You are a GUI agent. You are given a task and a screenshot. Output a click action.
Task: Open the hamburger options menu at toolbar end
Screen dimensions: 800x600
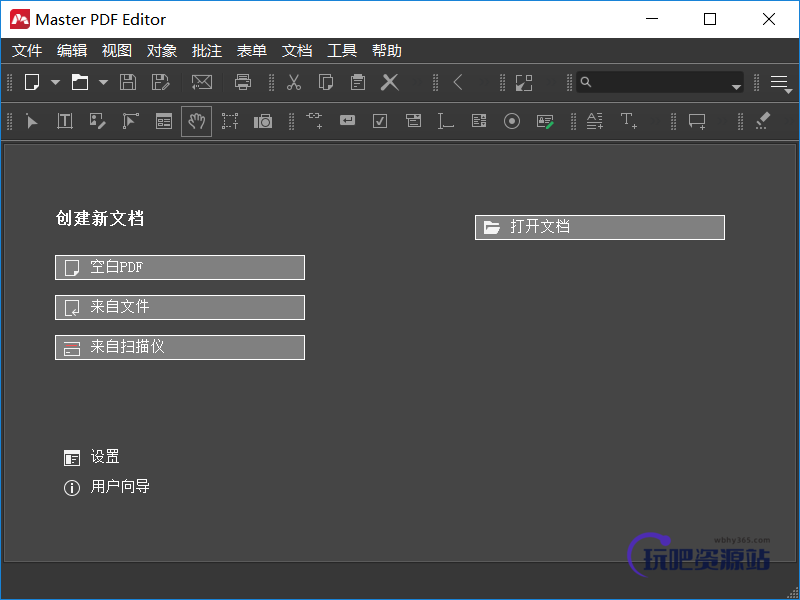780,83
